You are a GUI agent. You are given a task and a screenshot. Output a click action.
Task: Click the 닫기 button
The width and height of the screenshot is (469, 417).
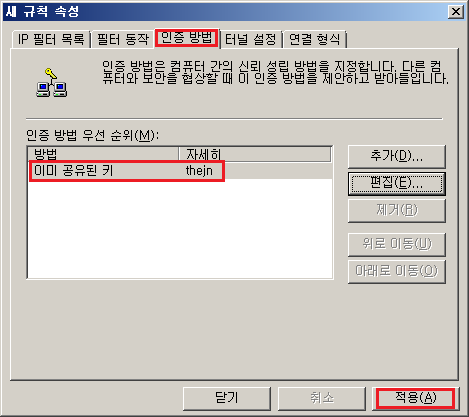tap(227, 398)
